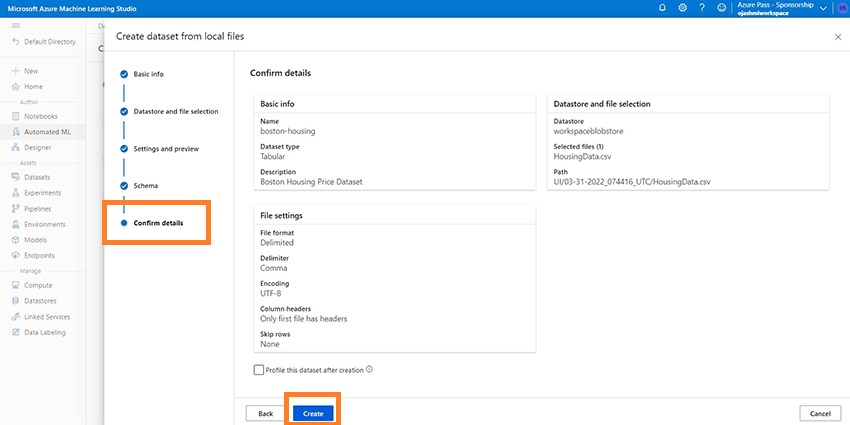Image resolution: width=850 pixels, height=425 pixels.
Task: Open Designer from the sidebar
Action: (x=38, y=147)
